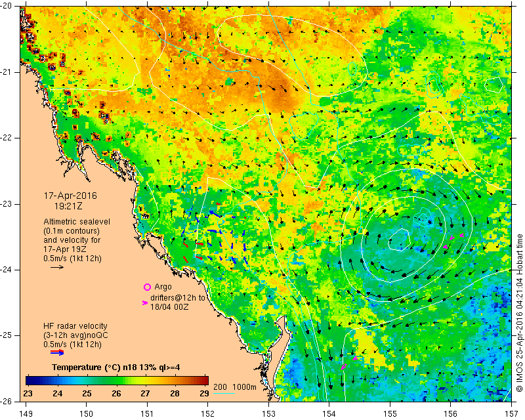Click the longitude axis label 151
The width and height of the screenshot is (525, 420).
(147, 415)
